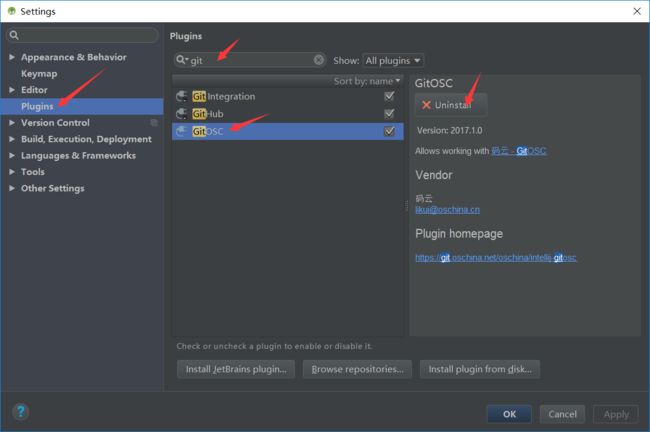Expand Languages & Frameworks section
This screenshot has height=432, width=650.
tap(12, 155)
